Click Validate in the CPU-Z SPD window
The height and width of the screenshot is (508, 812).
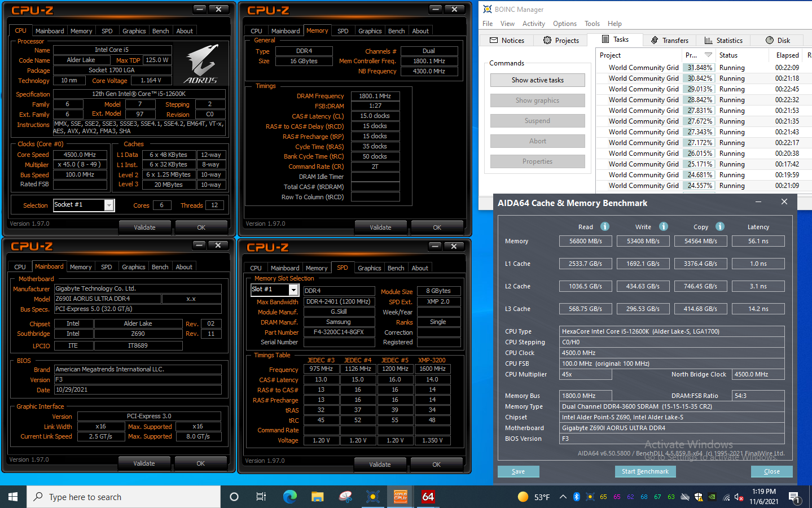(x=380, y=465)
